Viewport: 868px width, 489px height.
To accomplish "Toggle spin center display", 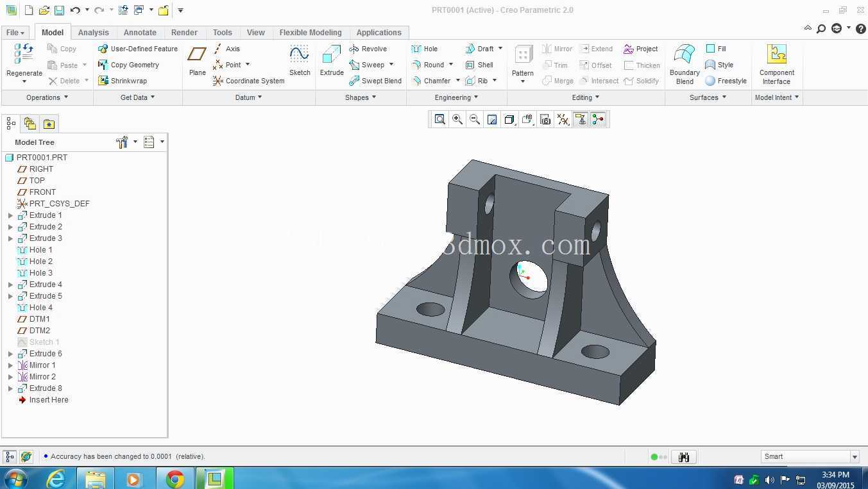I will [598, 119].
